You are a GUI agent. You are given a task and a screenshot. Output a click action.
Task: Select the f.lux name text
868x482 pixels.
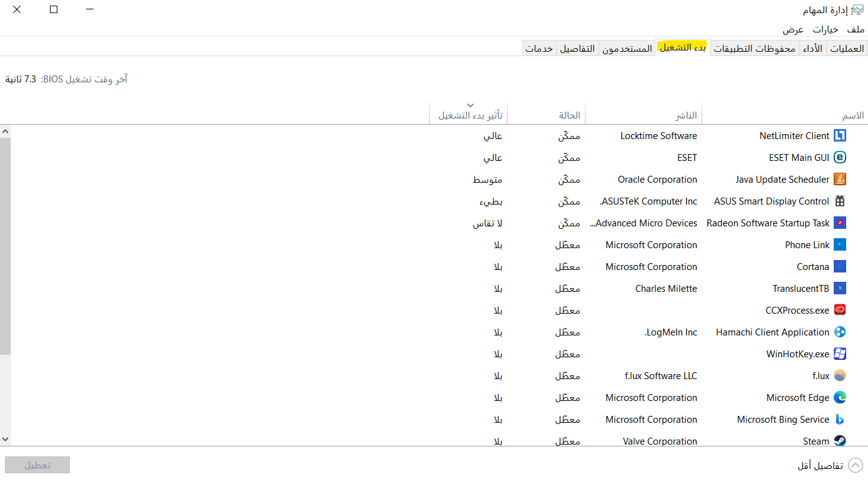(x=821, y=376)
